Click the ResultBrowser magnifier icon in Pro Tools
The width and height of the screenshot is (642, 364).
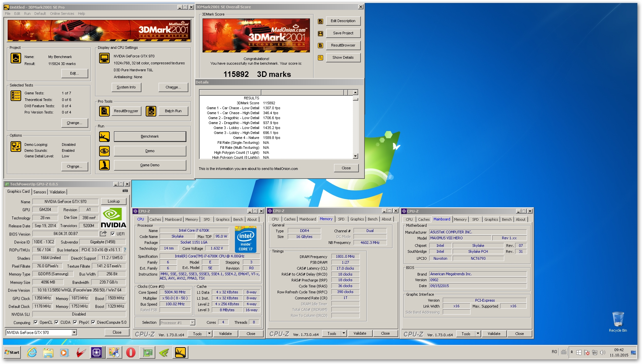tap(104, 111)
